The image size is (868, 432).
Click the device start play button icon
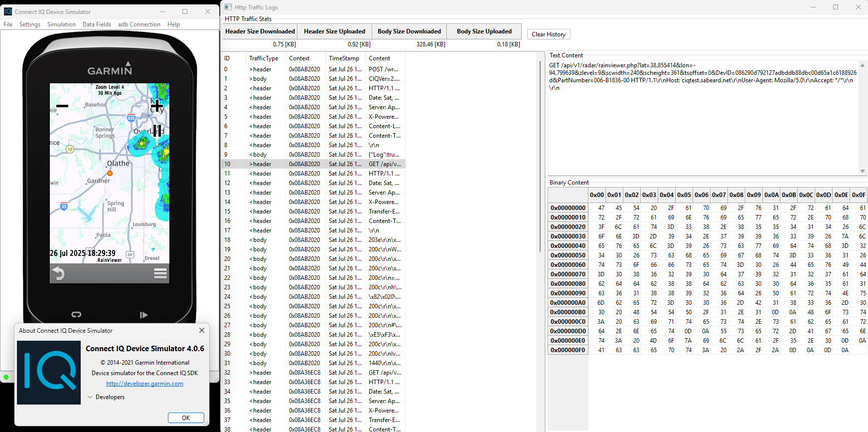pos(144,315)
